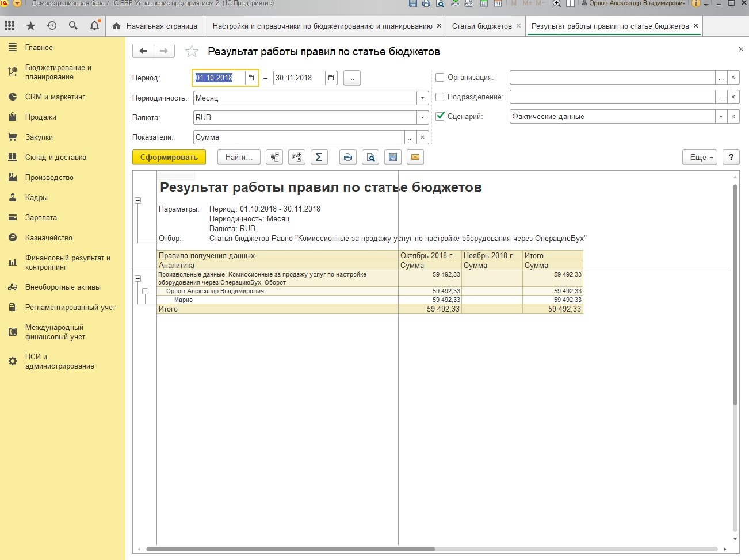Expand the Еще menu button
749x560 pixels.
(700, 157)
